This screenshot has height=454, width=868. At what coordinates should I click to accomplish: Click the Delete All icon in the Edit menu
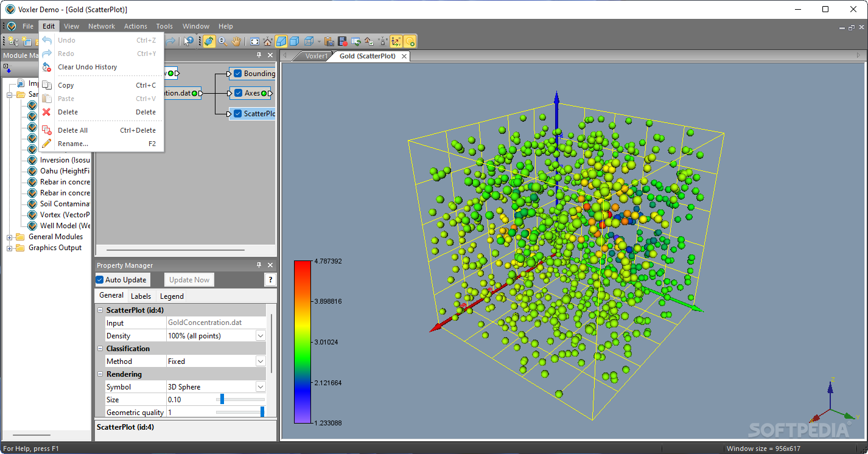pyautogui.click(x=47, y=130)
